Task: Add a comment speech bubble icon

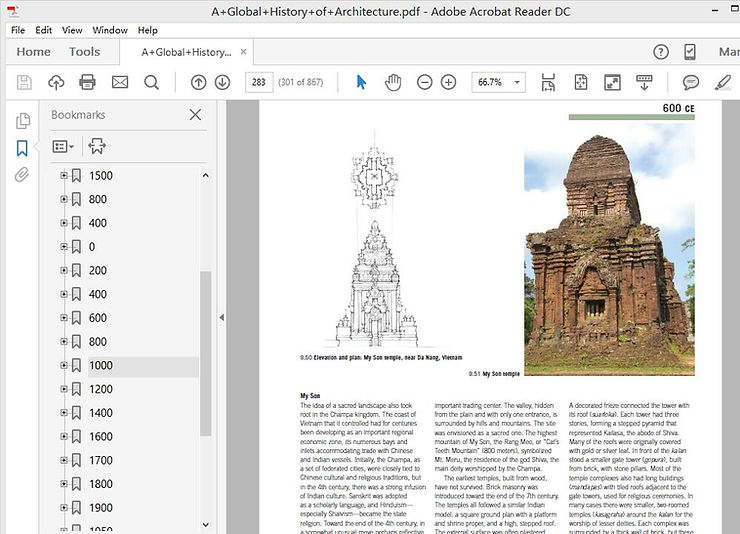Action: coord(690,83)
